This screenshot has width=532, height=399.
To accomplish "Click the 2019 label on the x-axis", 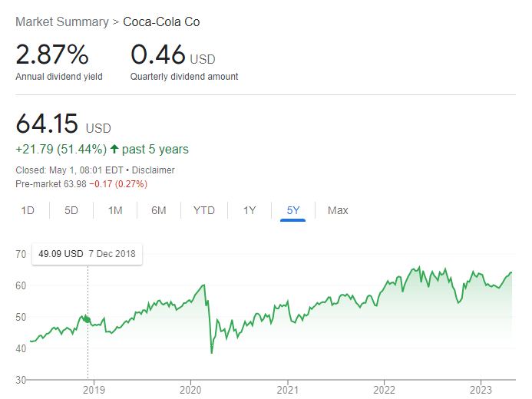I will point(94,390).
